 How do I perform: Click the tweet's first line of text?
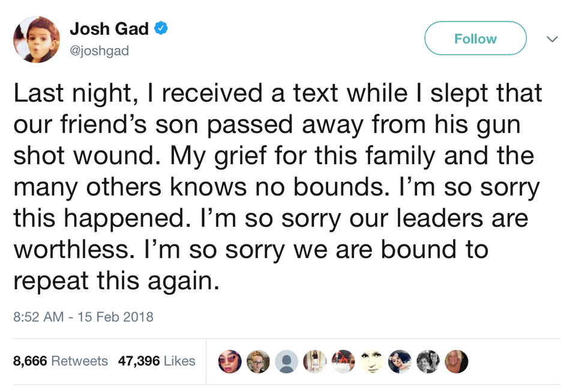[277, 93]
